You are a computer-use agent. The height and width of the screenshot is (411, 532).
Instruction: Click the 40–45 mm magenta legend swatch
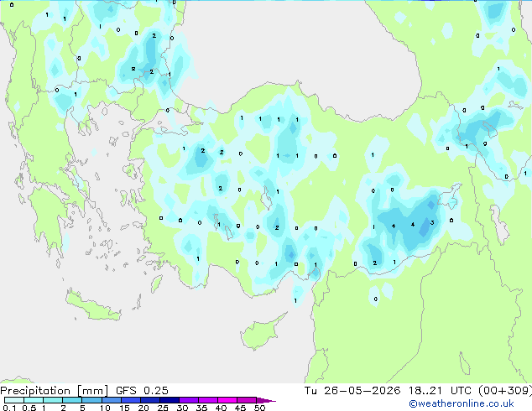click(227, 400)
